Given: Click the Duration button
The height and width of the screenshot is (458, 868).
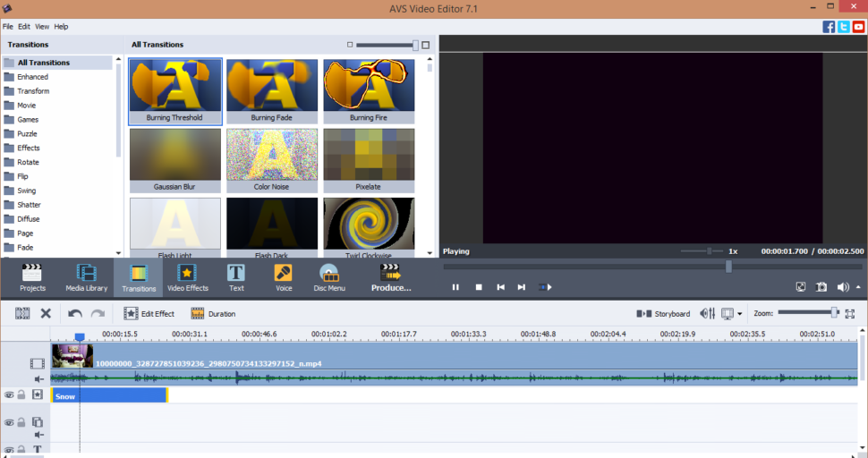Looking at the screenshot, I should [213, 314].
